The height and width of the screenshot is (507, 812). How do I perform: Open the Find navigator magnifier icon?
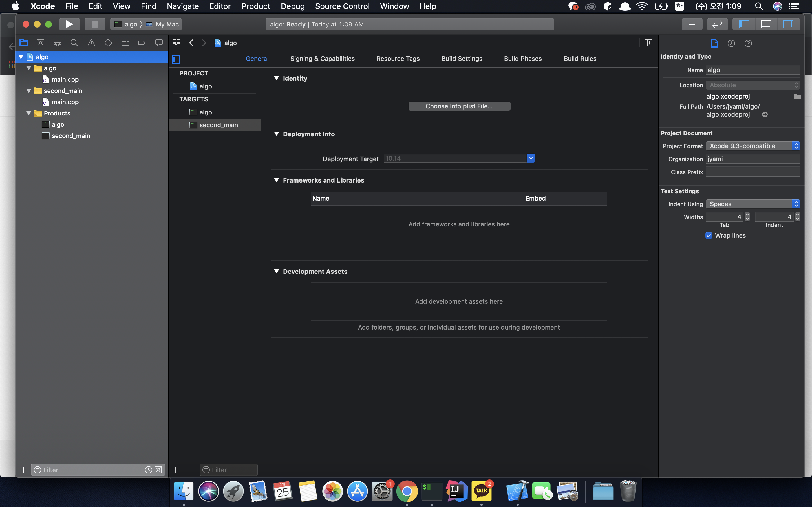click(74, 43)
